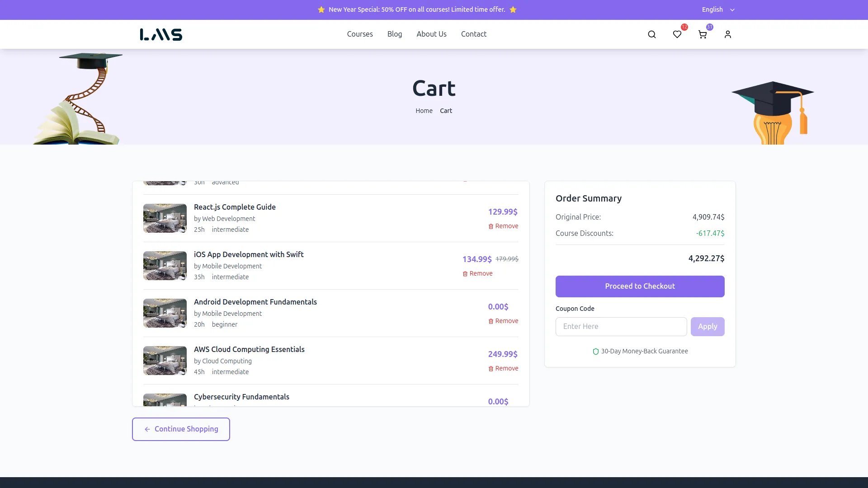
Task: Remove React.js Complete Guide from cart
Action: 503,226
